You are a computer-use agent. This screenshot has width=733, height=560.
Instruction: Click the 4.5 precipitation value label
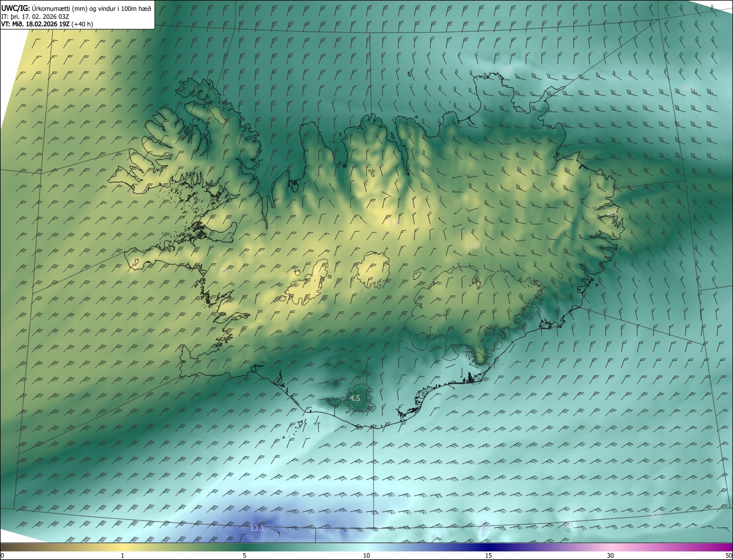354,398
